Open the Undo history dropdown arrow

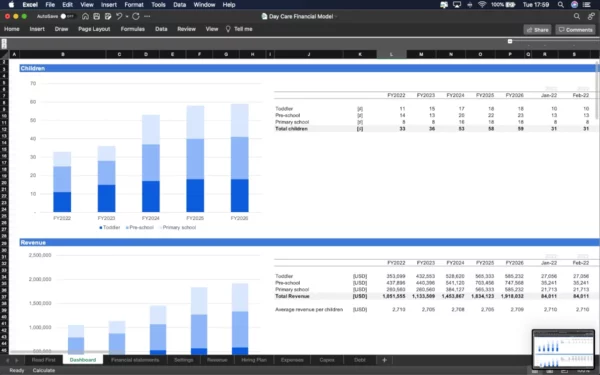point(127,17)
